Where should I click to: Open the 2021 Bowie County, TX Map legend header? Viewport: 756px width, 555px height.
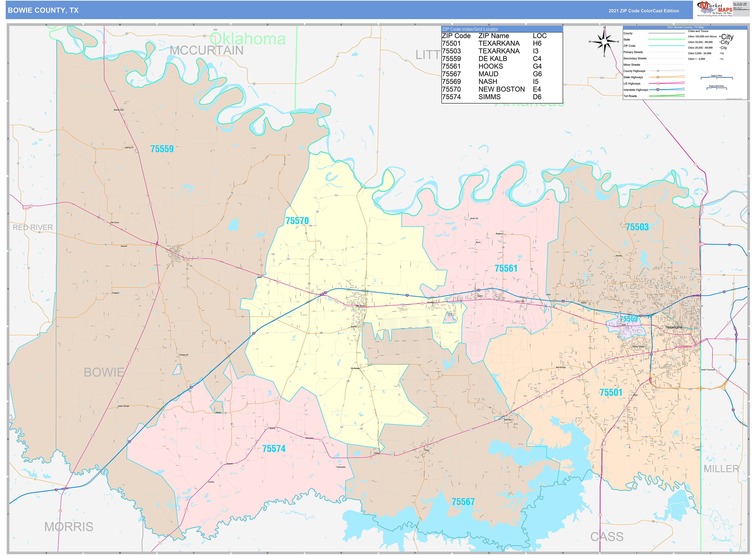click(685, 27)
